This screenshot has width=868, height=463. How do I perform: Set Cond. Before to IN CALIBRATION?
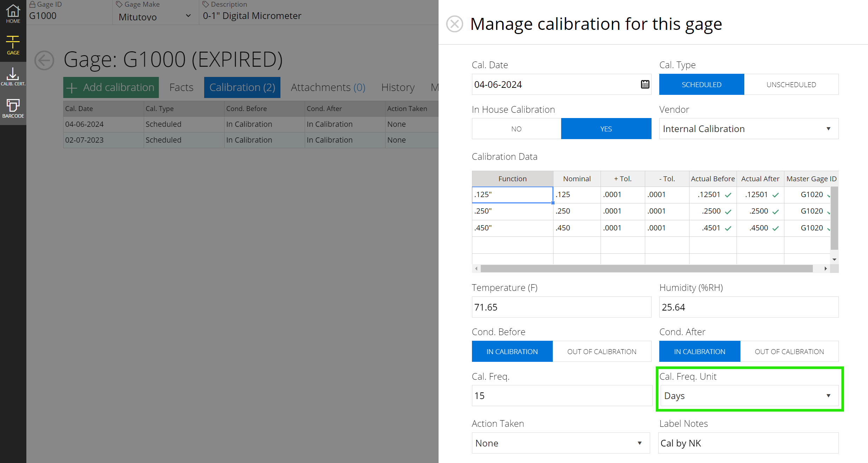tap(512, 351)
